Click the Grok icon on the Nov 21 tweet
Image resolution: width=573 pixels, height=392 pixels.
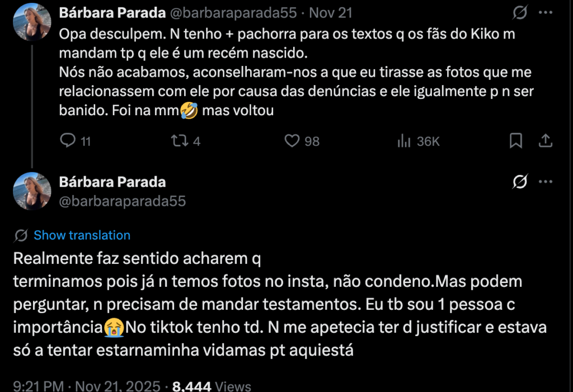tap(520, 12)
